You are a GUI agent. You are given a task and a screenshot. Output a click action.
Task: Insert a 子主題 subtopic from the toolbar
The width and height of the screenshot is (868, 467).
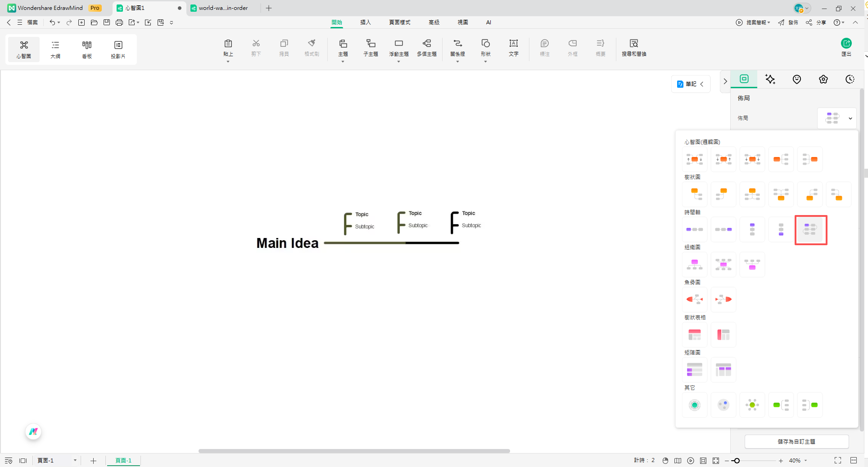[371, 47]
